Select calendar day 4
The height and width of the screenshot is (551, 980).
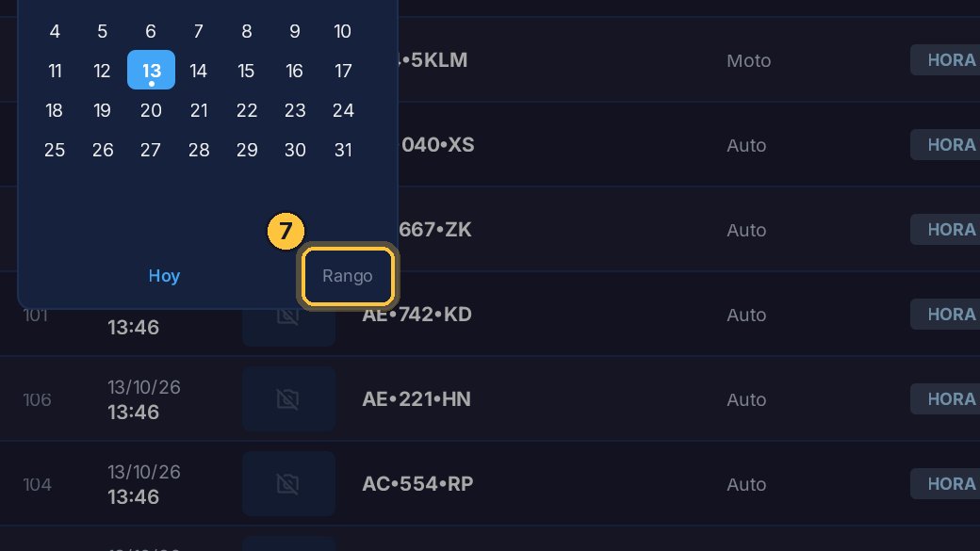tap(55, 31)
